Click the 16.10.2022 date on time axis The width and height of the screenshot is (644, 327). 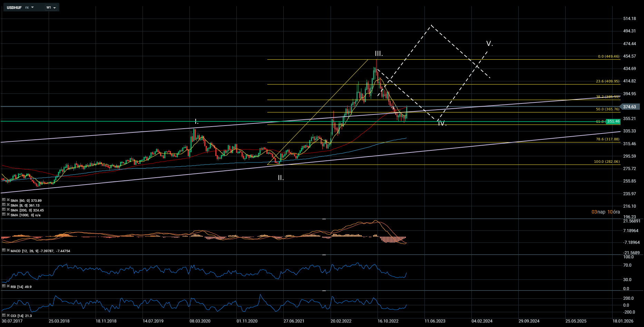pos(388,321)
